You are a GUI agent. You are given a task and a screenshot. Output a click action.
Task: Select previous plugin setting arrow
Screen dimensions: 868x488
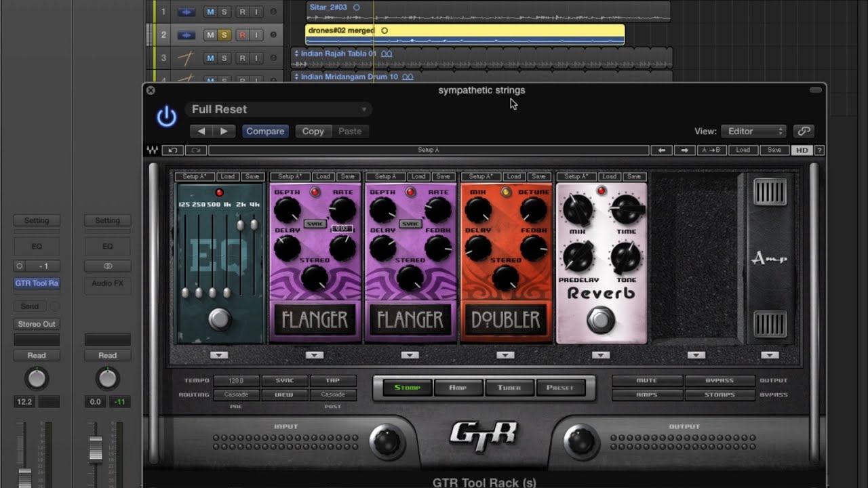[x=201, y=131]
